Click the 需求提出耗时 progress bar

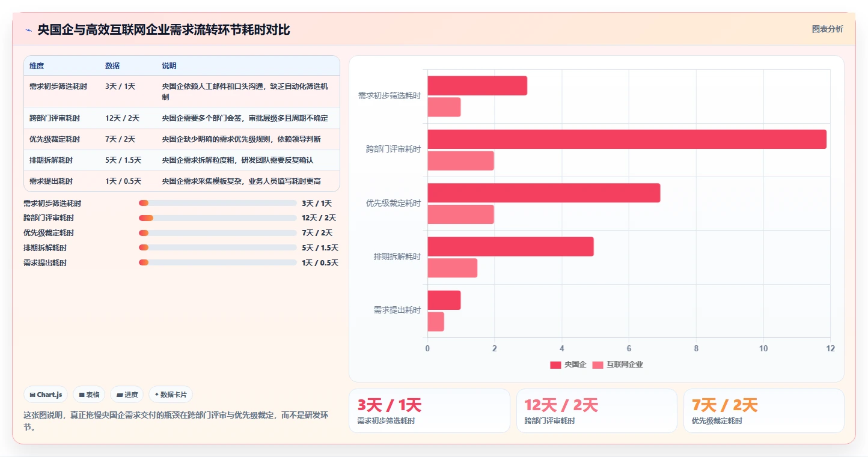218,262
